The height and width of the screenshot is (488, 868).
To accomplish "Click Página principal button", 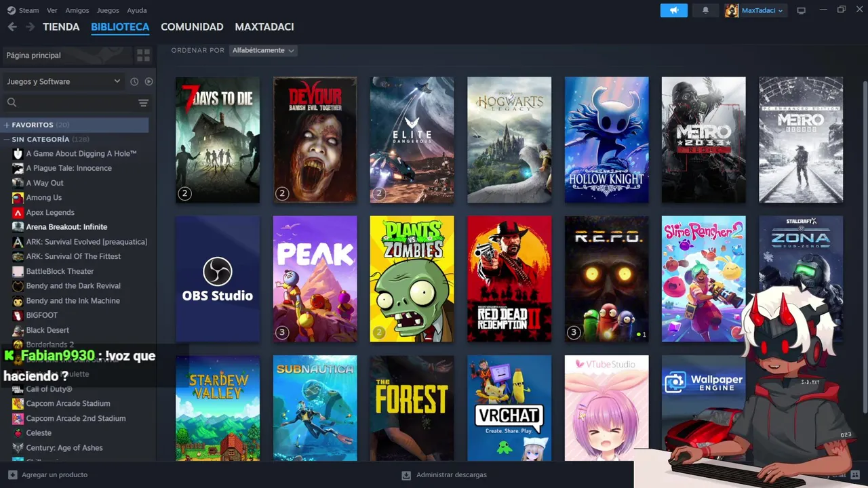I will pyautogui.click(x=66, y=56).
